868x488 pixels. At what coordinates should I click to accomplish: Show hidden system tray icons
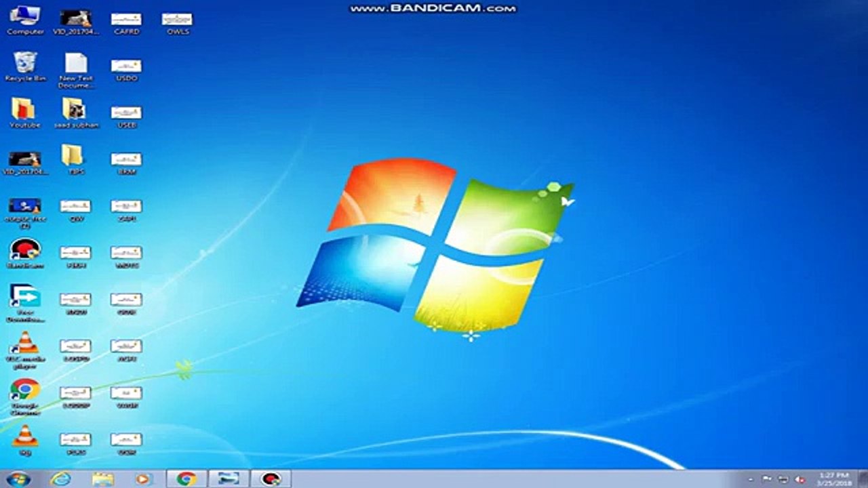tap(750, 479)
